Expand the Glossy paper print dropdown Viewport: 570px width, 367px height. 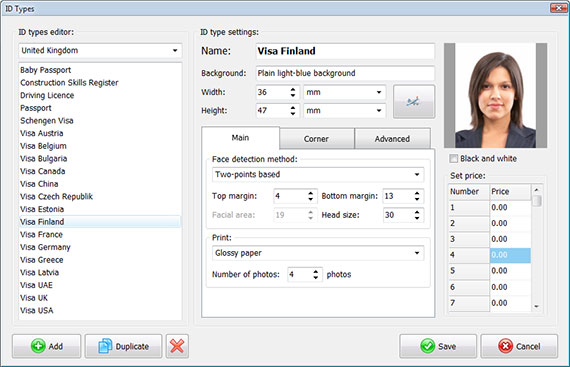click(x=318, y=253)
